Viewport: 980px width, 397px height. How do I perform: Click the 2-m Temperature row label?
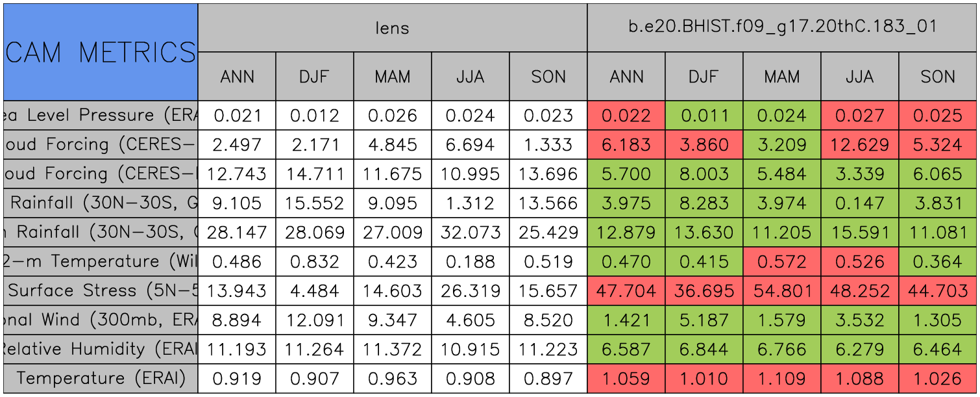click(101, 261)
